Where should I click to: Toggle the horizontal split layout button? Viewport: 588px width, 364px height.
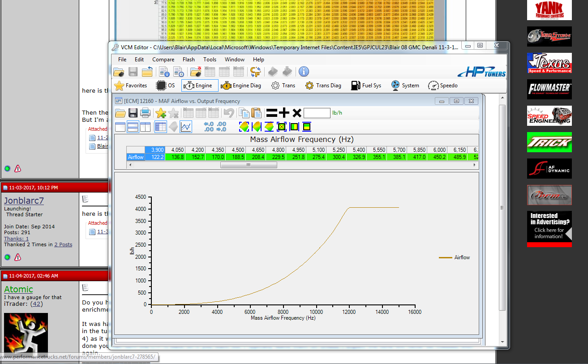point(133,127)
